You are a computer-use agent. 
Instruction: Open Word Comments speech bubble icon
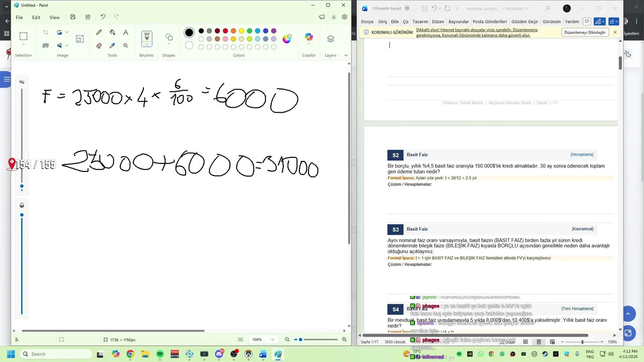pos(587,22)
